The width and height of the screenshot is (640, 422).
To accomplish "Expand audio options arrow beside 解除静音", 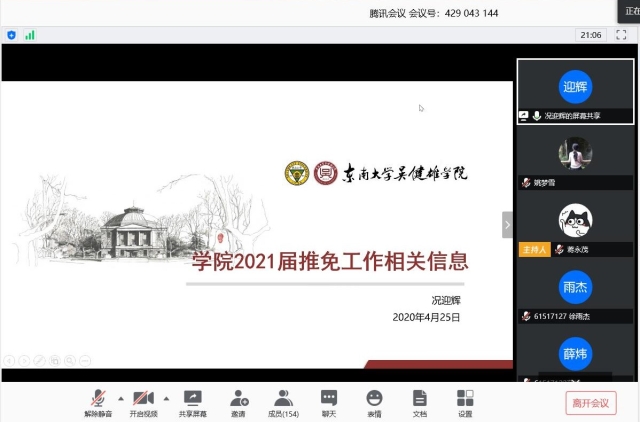I will tap(121, 398).
